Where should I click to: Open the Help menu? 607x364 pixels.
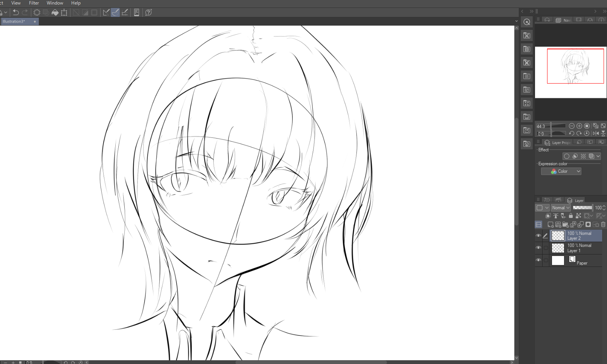(76, 3)
